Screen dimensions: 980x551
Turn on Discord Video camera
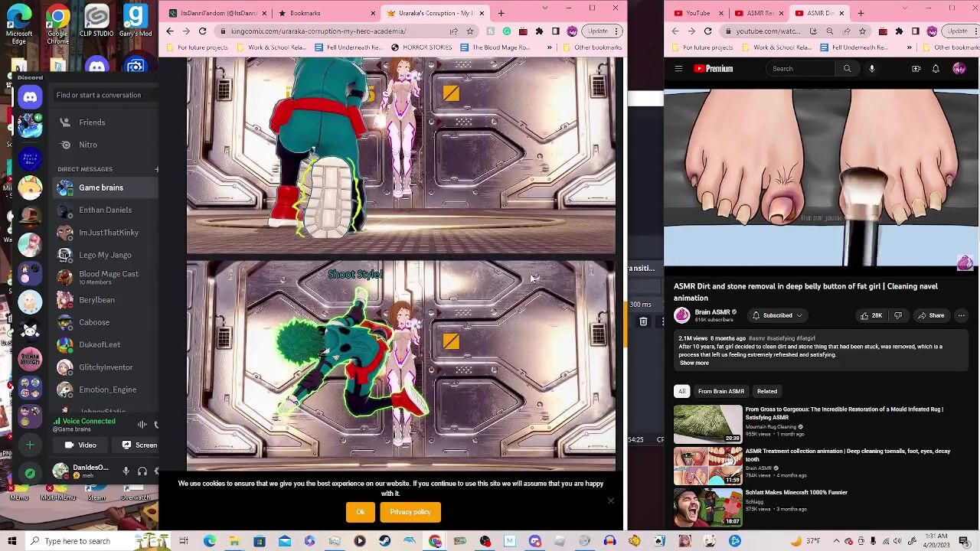pos(80,445)
